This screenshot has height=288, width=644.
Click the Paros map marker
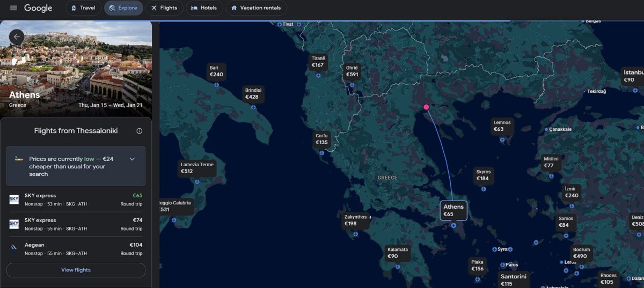coord(502,265)
